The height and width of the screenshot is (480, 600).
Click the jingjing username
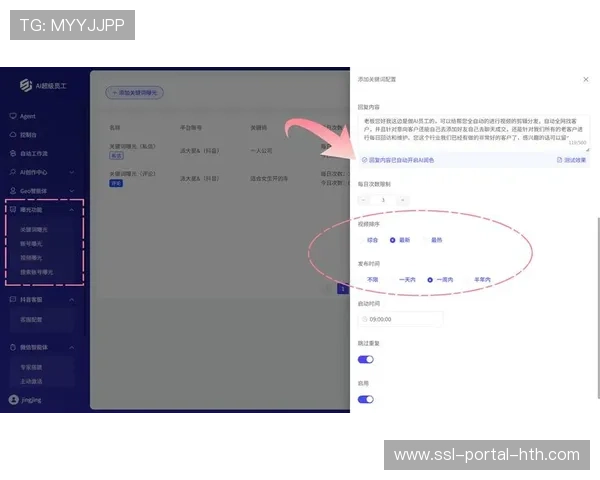coord(31,400)
